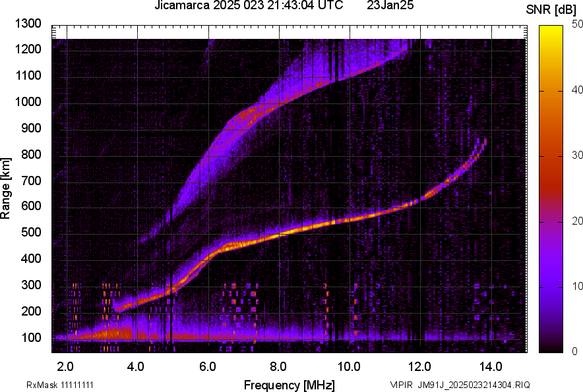Click range tick label '1100'
The width and height of the screenshot is (583, 392).
pos(28,75)
